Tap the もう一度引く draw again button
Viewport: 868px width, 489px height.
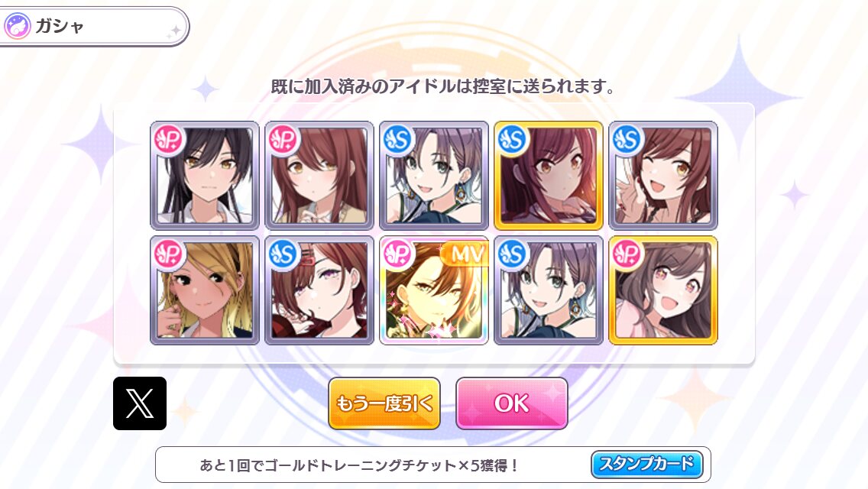coord(384,403)
